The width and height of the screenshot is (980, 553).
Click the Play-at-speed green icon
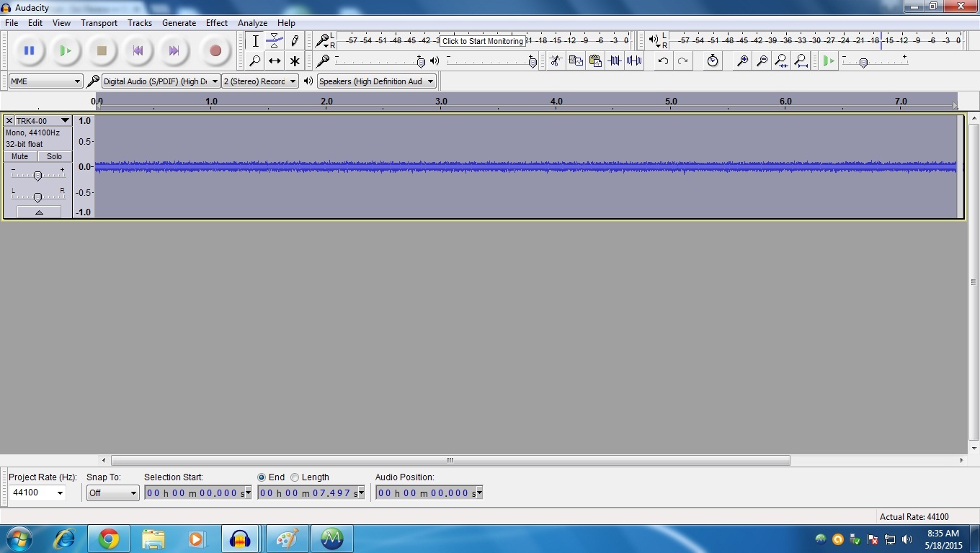point(829,61)
